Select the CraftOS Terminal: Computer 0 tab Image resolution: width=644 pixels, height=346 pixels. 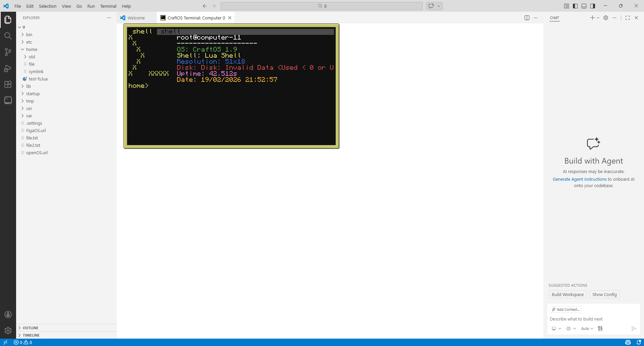[196, 18]
